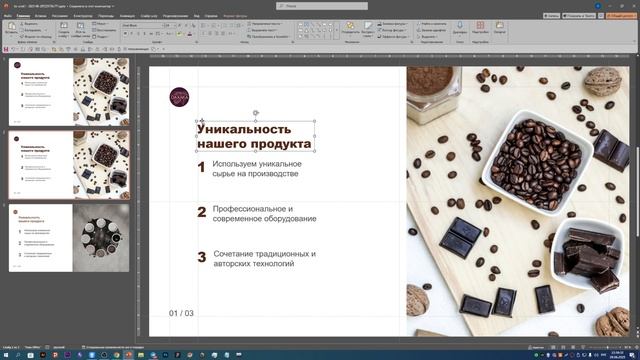The image size is (640, 360).
Task: Open the Shape Fill (Заливка фигуры) dropdown
Action: [392, 24]
